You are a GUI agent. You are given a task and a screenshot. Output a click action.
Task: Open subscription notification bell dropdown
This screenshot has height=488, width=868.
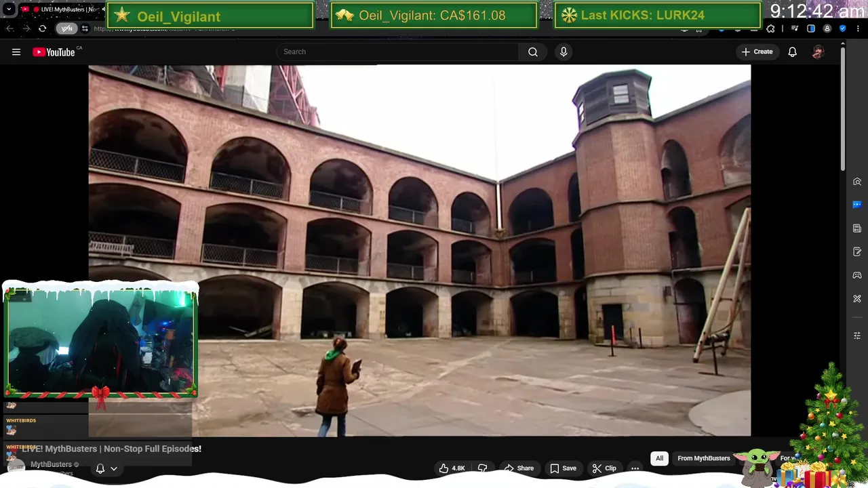coord(106,468)
